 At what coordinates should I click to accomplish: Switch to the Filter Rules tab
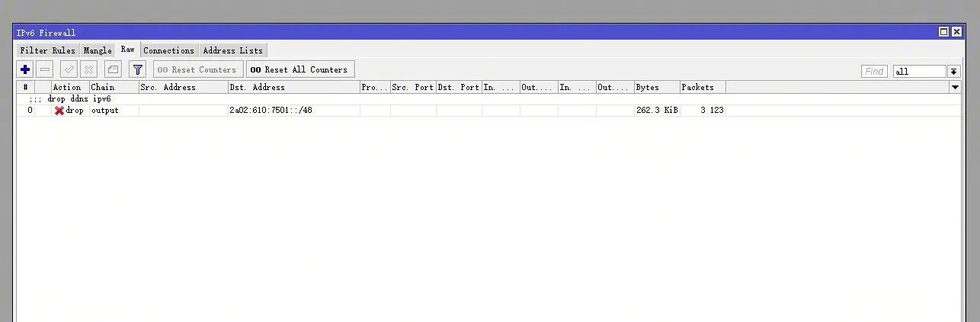coord(47,50)
